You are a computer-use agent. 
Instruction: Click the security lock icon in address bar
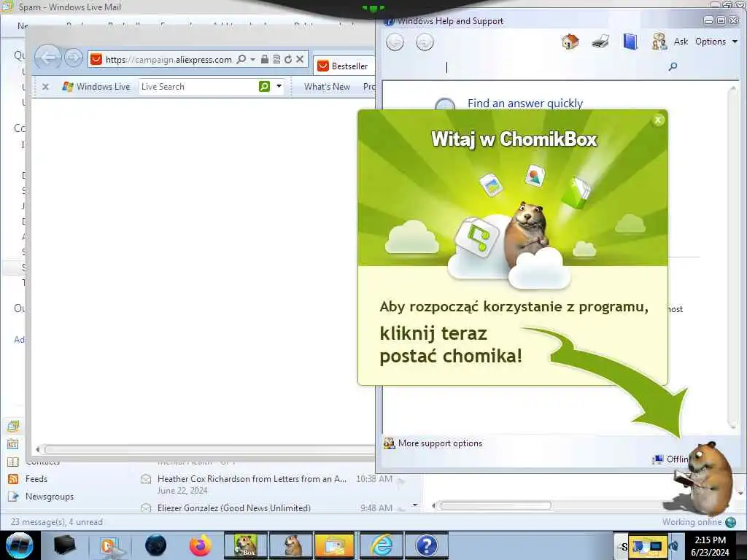click(x=264, y=59)
